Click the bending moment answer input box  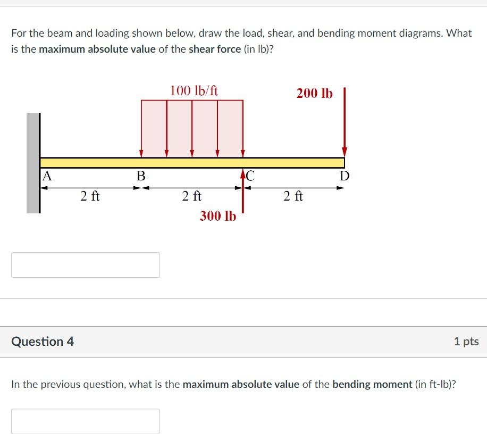pos(85,421)
